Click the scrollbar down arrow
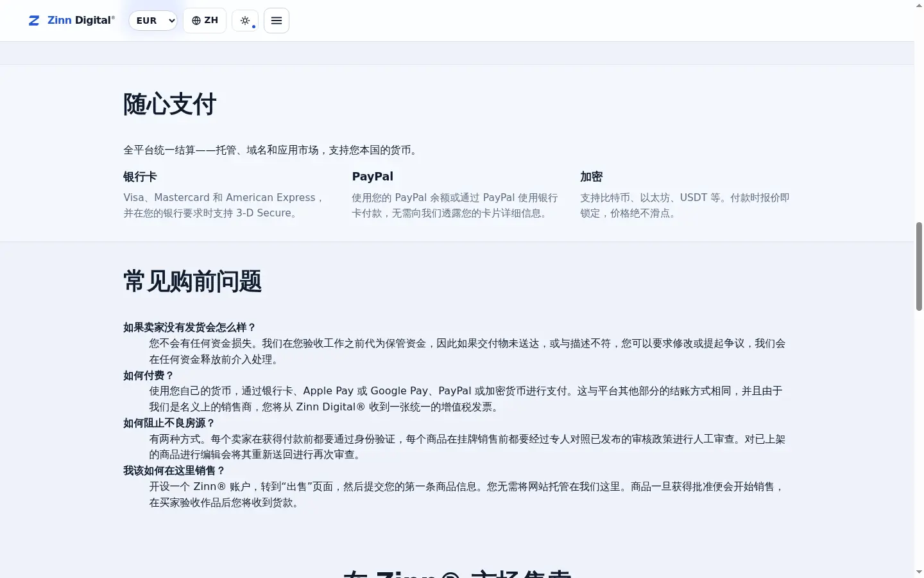924x578 pixels. click(919, 572)
